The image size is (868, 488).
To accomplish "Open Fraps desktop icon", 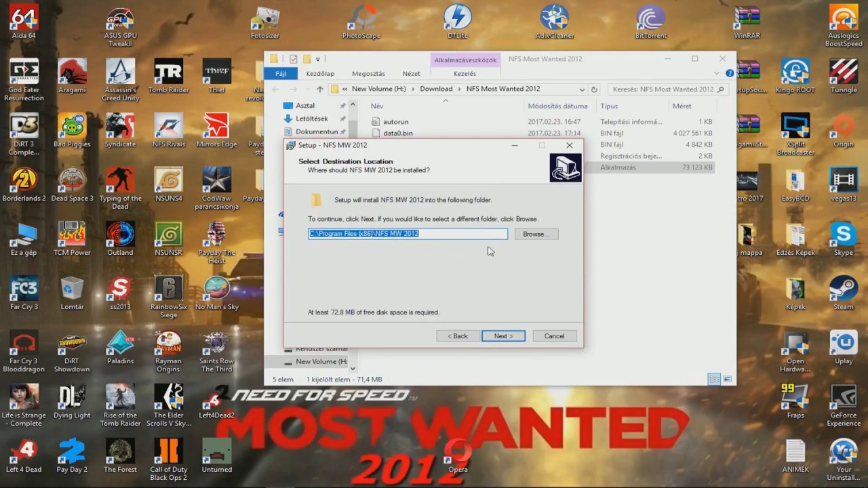I will [x=795, y=402].
